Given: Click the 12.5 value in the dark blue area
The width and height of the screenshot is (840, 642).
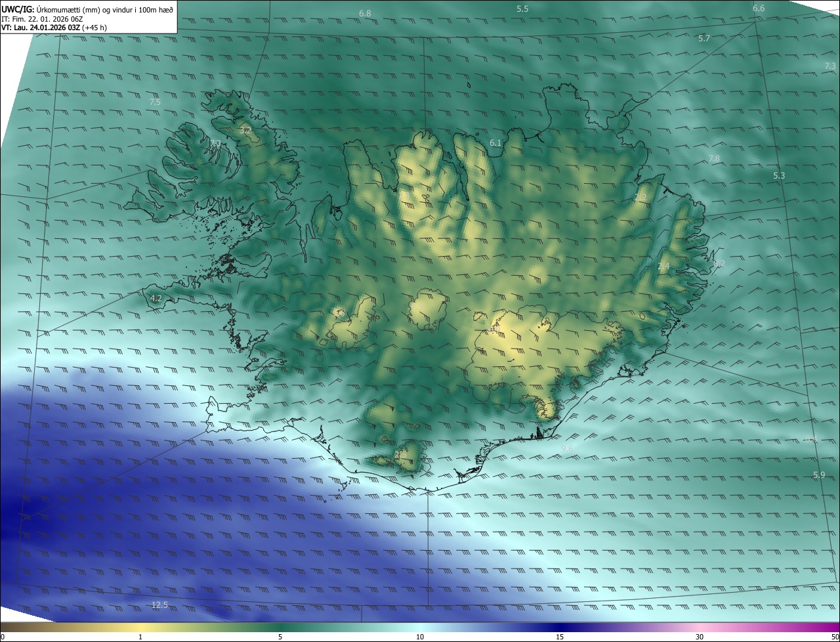Looking at the screenshot, I should (159, 605).
